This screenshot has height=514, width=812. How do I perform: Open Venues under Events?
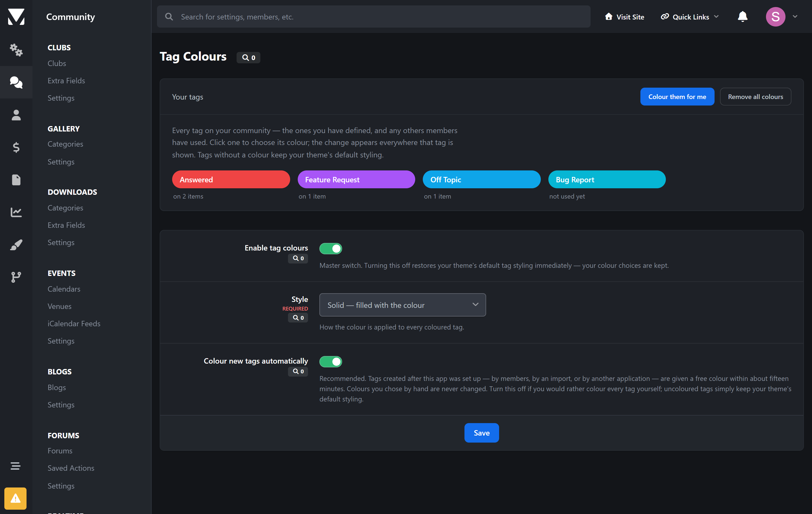click(x=60, y=307)
